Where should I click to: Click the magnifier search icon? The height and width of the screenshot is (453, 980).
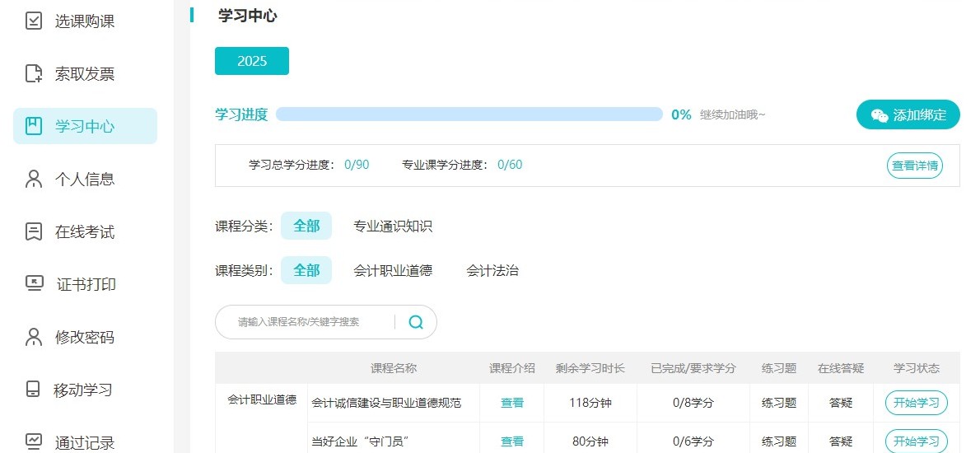pyautogui.click(x=416, y=322)
